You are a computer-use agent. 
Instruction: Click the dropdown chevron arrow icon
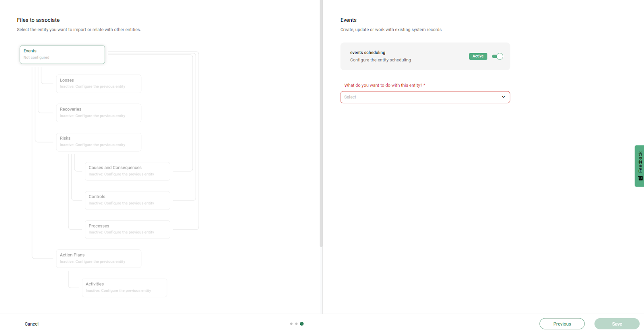pos(503,97)
